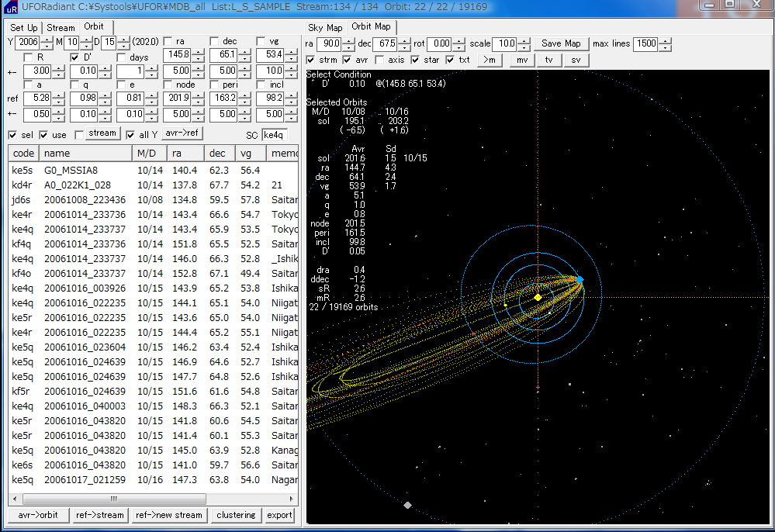
Task: Click the gray diamond marker near map bottom
Action: 407,505
